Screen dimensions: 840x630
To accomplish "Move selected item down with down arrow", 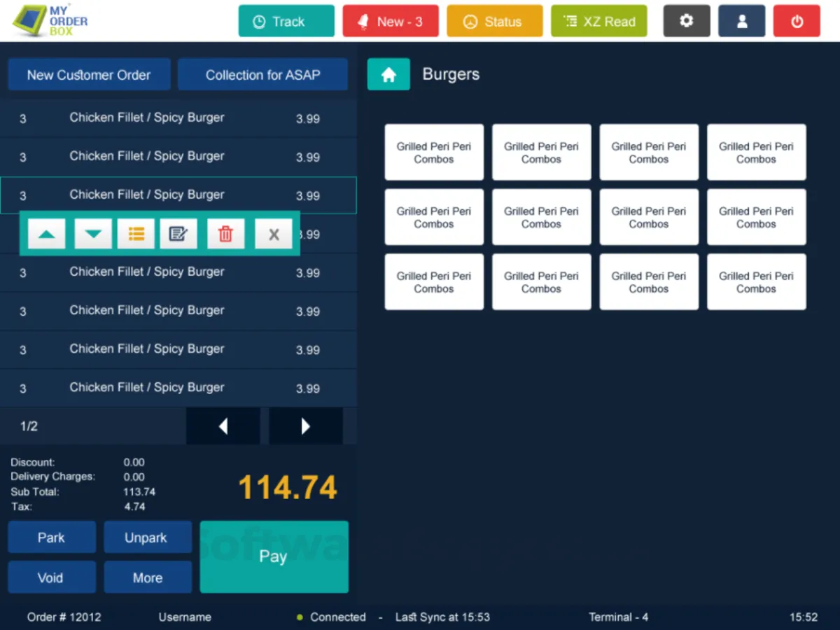I will [93, 234].
